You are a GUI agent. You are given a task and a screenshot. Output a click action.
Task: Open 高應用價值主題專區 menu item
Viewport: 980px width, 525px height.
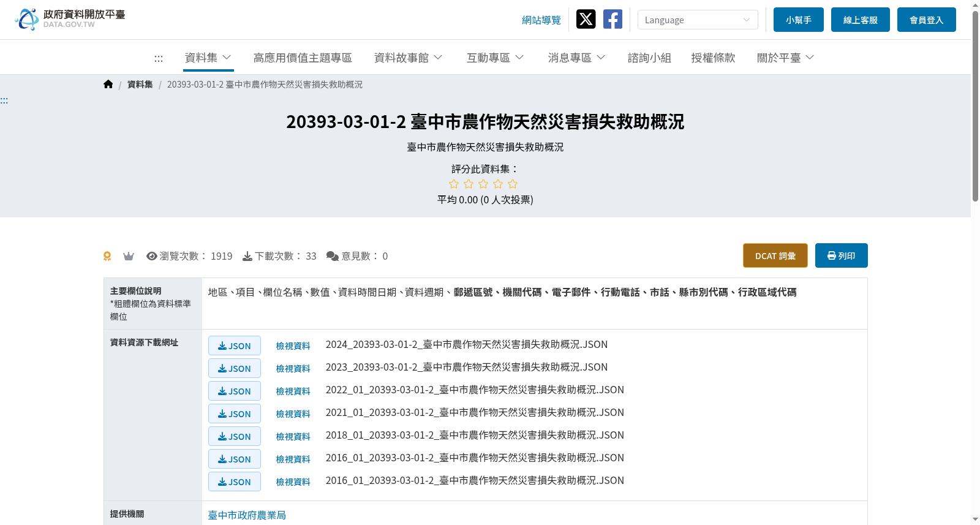point(303,58)
